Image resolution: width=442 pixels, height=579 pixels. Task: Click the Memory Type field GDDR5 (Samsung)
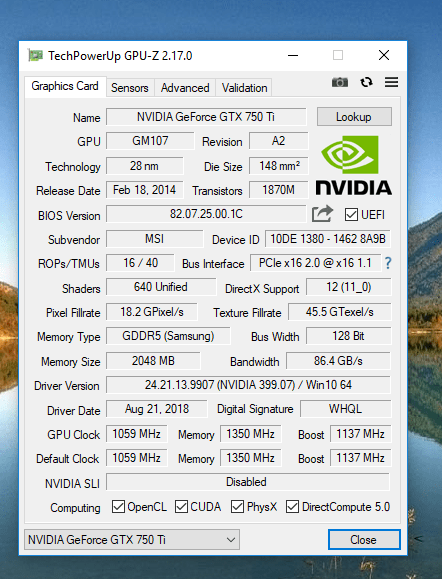168,336
